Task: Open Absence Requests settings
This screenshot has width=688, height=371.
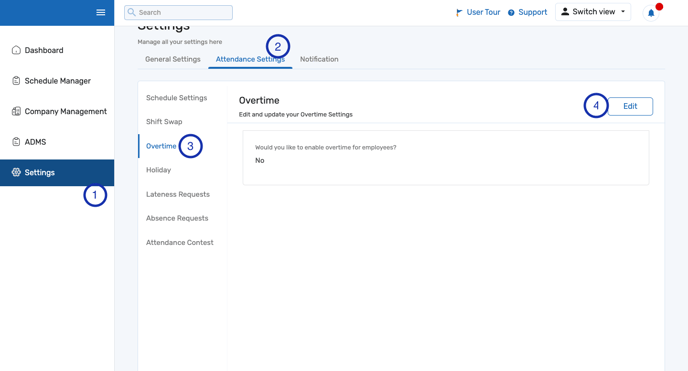Action: 177,218
